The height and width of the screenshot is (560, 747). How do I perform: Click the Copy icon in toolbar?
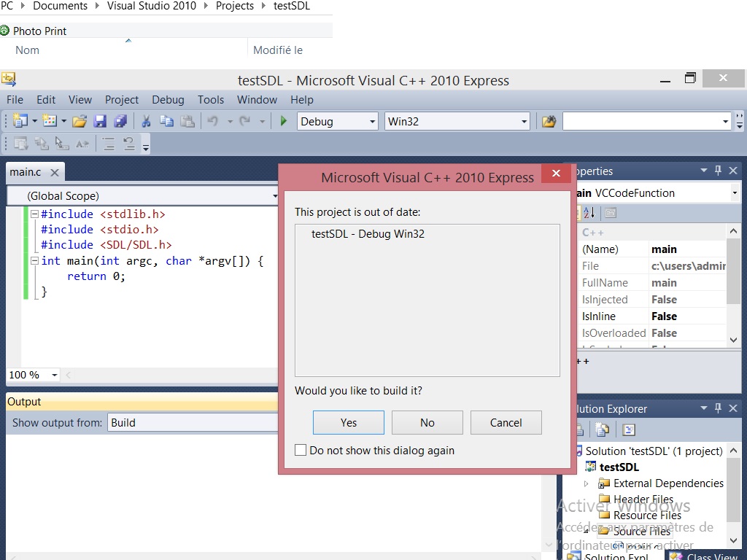166,122
